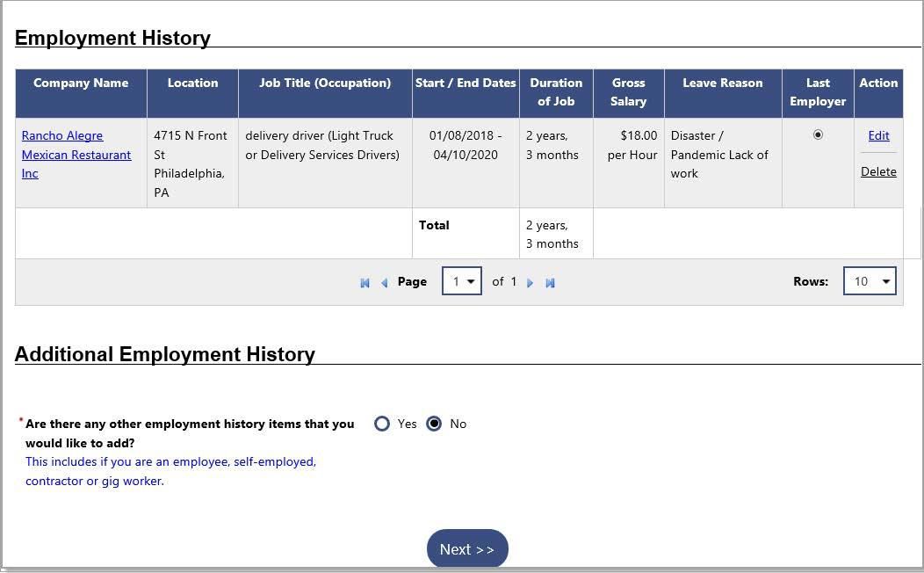The width and height of the screenshot is (924, 573).
Task: Choose Yes for other employment history
Action: tap(382, 424)
